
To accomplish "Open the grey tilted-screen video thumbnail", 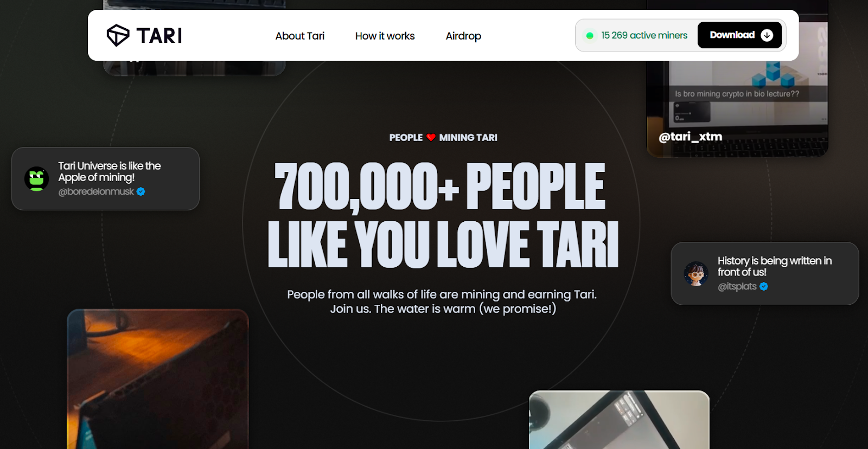I will click(619, 420).
